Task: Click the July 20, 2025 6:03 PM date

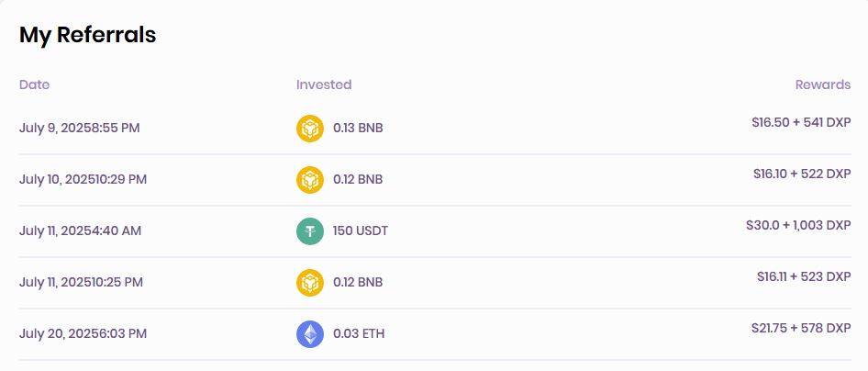Action: 83,334
